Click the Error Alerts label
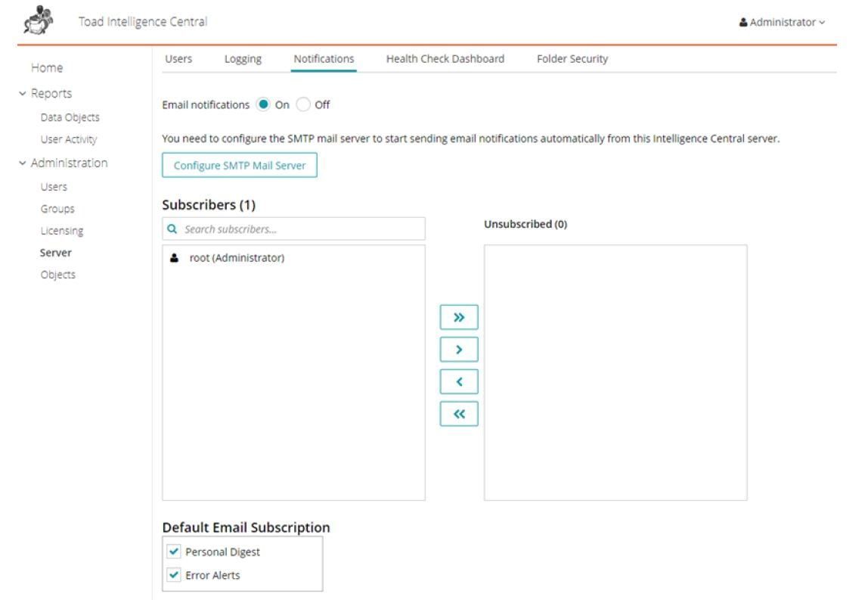 tap(212, 575)
